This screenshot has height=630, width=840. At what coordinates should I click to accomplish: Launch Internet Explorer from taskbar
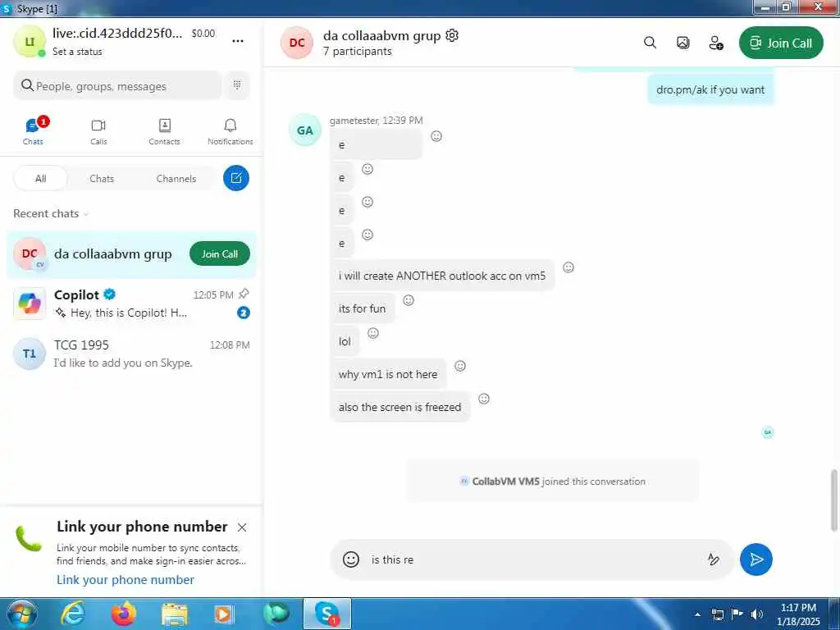point(72,614)
